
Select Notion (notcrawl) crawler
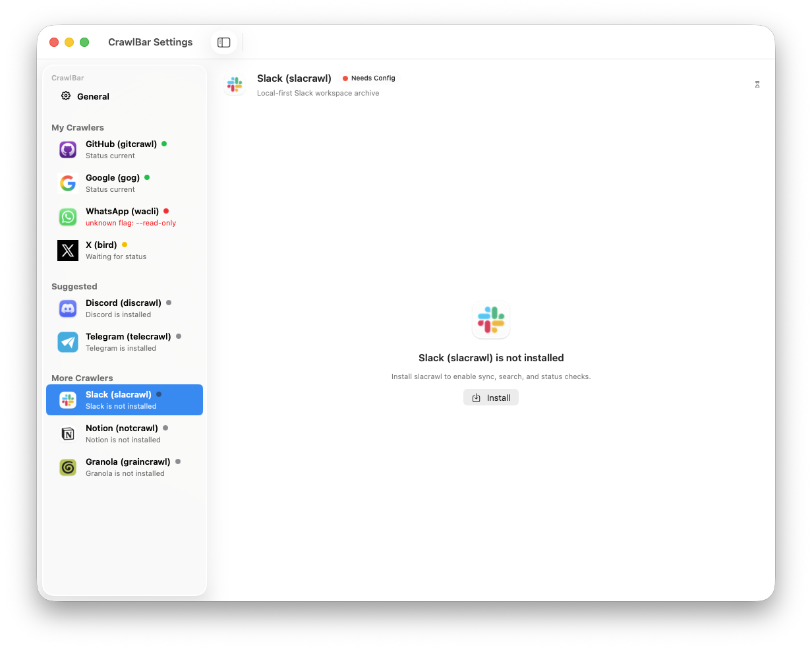(125, 434)
